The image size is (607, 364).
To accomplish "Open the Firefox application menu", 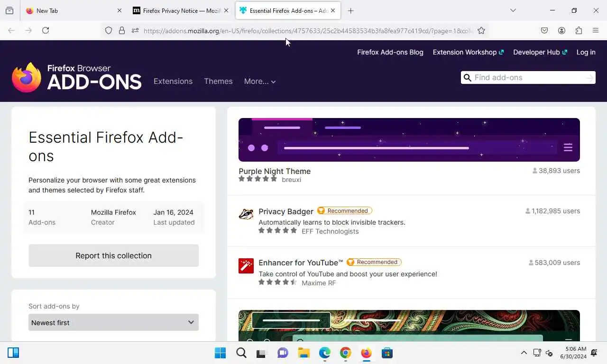I will [596, 30].
